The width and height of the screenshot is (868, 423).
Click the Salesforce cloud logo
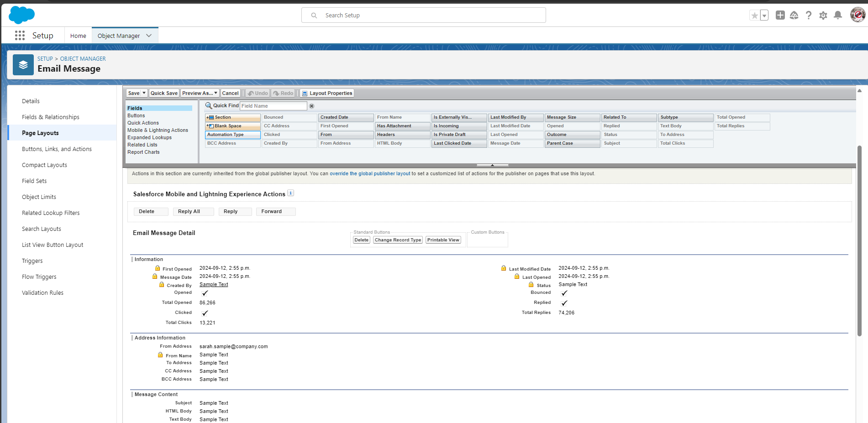[x=21, y=15]
